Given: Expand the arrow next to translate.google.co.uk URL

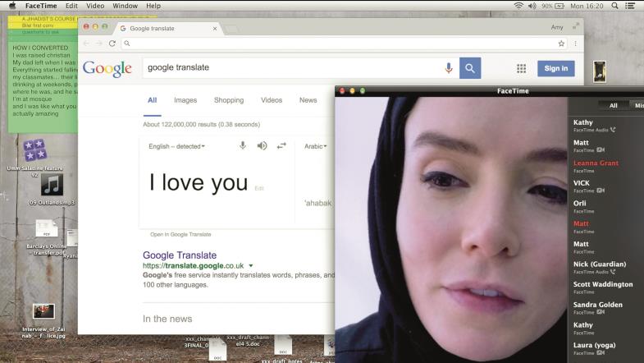Looking at the screenshot, I should 251,266.
